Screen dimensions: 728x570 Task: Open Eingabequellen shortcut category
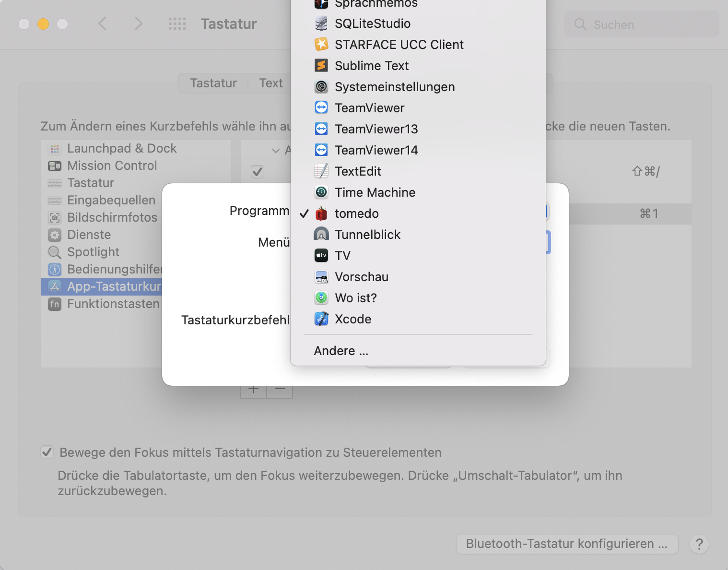102,200
